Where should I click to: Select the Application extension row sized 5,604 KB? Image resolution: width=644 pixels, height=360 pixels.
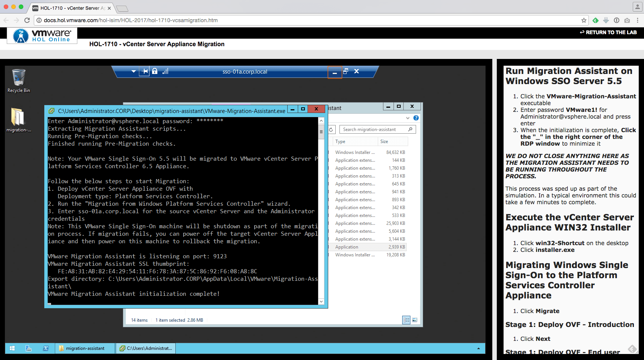point(367,231)
